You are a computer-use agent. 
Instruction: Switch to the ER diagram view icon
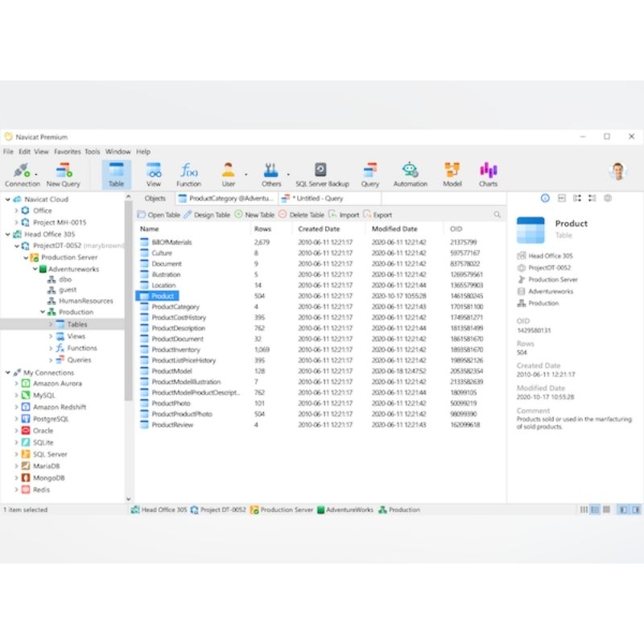pos(606,510)
